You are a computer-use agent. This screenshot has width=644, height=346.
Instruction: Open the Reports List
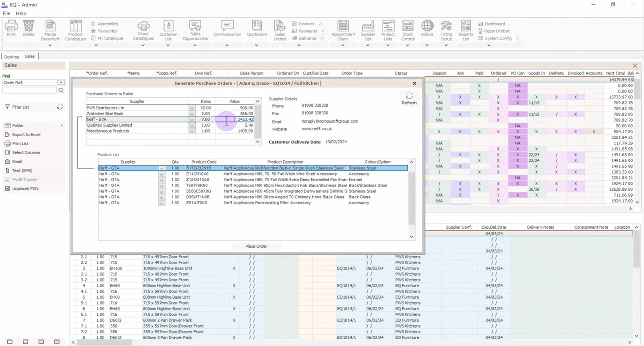pyautogui.click(x=466, y=31)
